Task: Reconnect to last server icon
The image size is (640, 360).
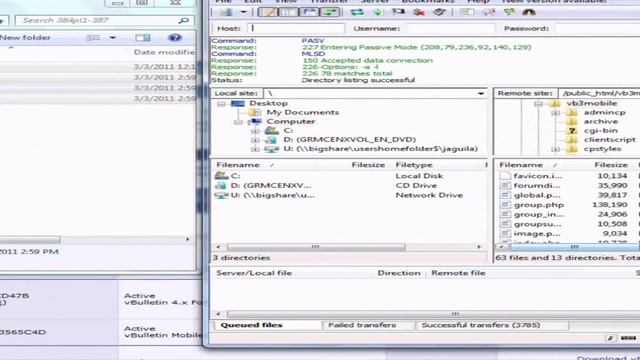Action: 439,12
